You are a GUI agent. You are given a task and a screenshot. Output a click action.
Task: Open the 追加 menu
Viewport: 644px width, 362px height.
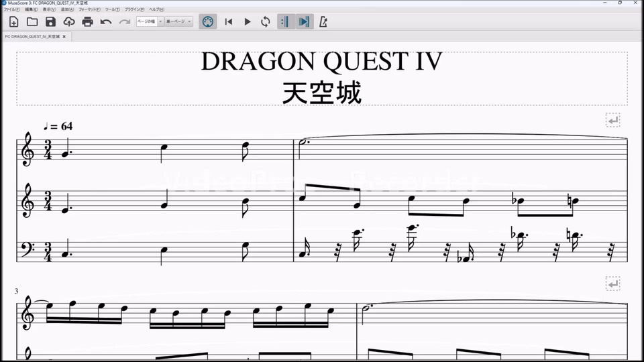(x=67, y=9)
